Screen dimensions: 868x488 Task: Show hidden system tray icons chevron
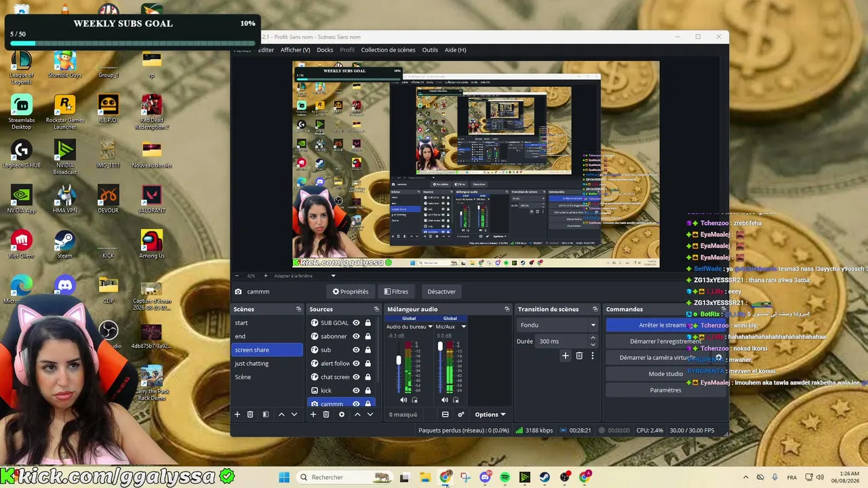coord(745,477)
